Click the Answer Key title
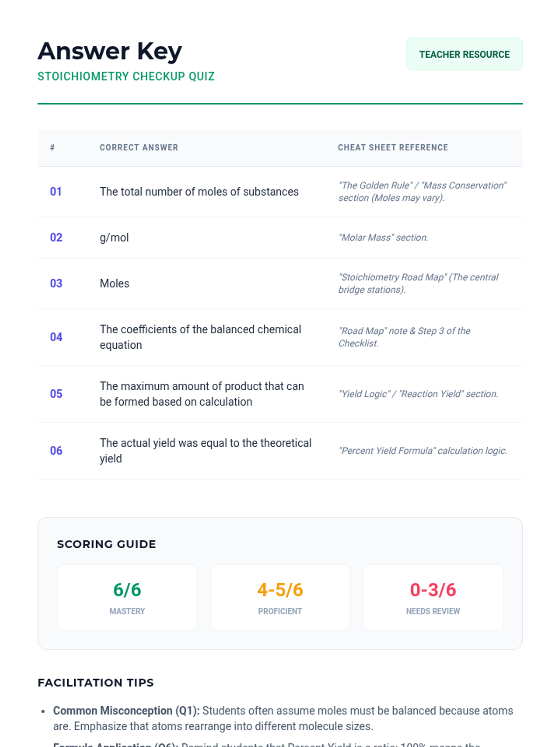Screen dimensions: 560x747 110,51
